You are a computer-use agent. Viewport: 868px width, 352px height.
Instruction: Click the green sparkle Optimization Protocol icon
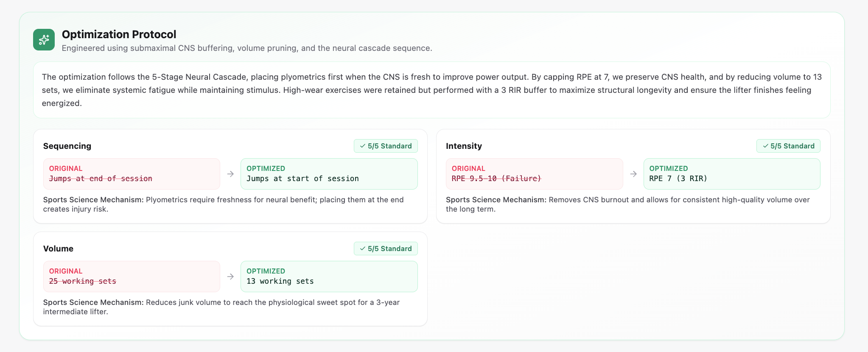(x=44, y=40)
